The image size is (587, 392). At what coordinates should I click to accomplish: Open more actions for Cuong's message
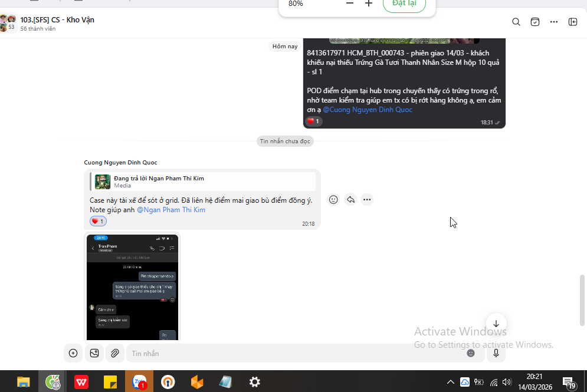[x=367, y=200]
